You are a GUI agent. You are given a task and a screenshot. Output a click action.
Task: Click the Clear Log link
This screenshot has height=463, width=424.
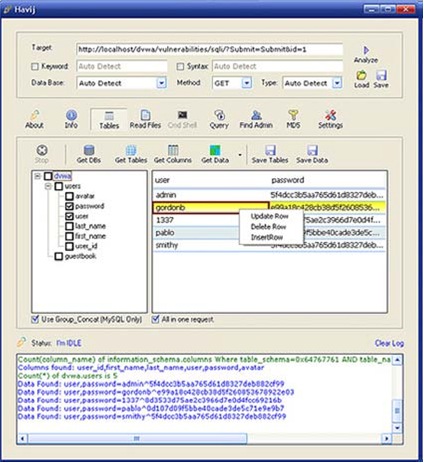(x=389, y=343)
